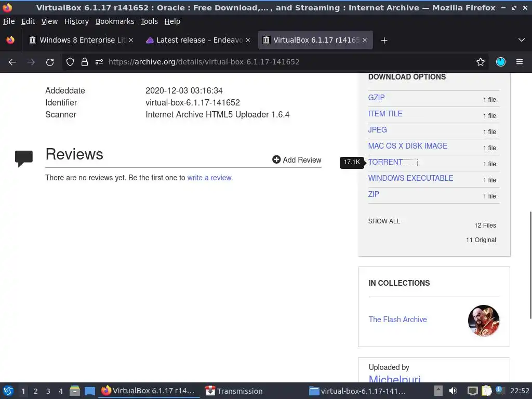Open the tracking protection shield info

pos(70,62)
